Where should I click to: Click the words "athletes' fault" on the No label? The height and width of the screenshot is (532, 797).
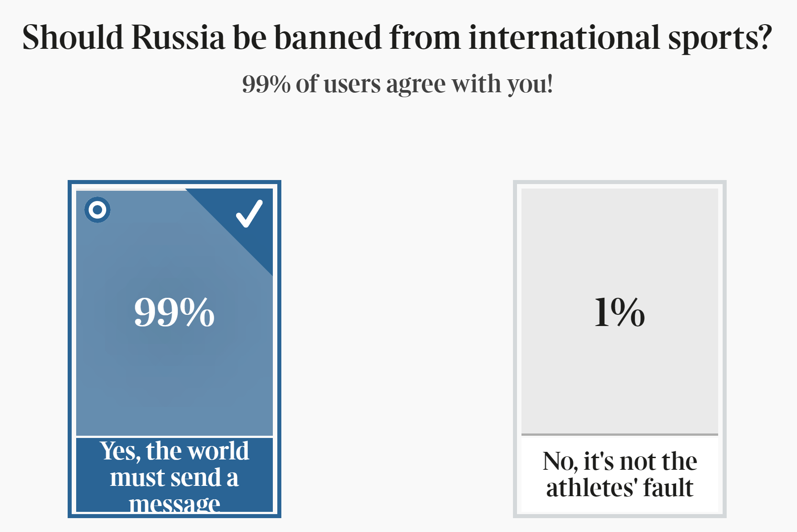[x=620, y=487]
